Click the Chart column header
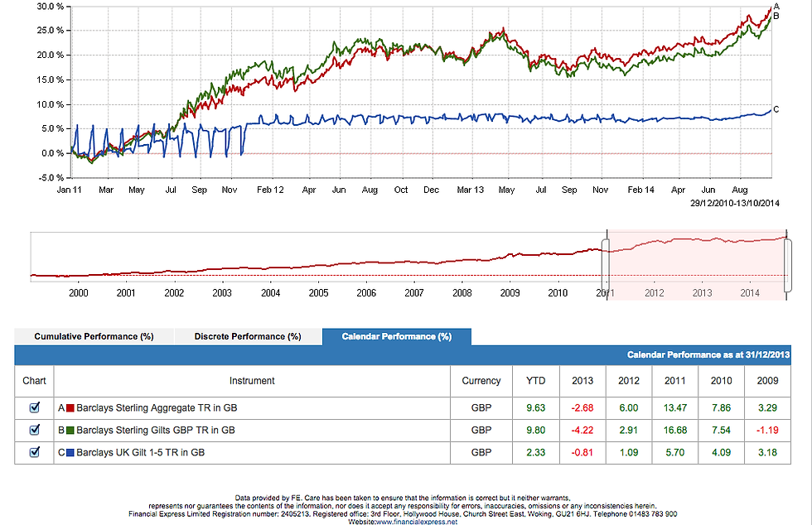 34,381
